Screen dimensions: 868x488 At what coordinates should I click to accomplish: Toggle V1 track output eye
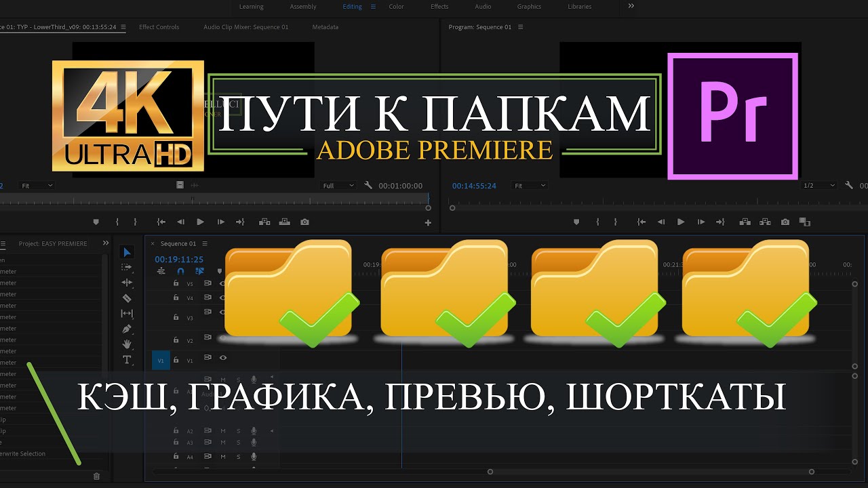click(x=222, y=358)
